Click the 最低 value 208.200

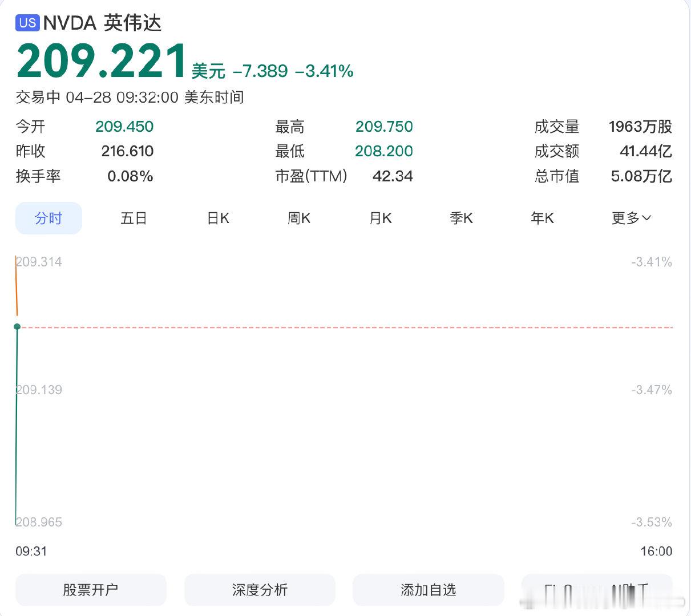(x=384, y=151)
